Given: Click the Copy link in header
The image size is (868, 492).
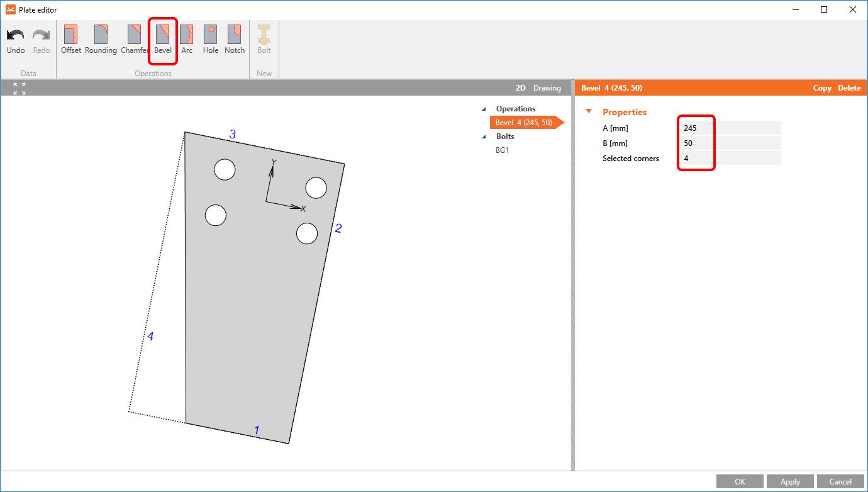Looking at the screenshot, I should click(822, 88).
